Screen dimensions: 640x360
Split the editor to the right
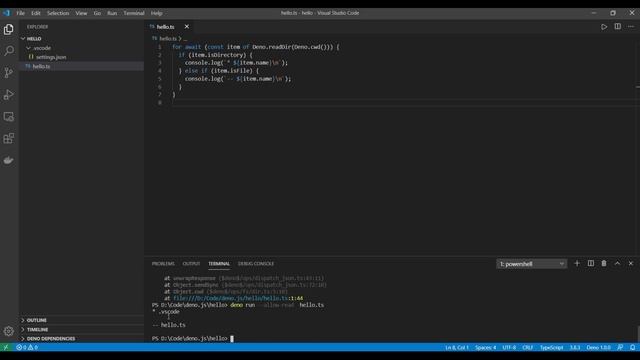pos(618,27)
